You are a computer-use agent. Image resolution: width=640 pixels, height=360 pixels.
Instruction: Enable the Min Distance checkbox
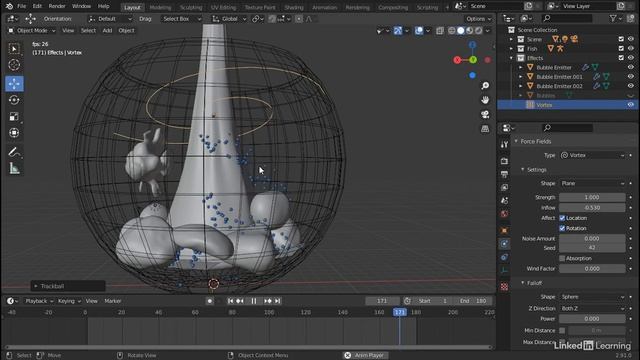pos(562,330)
